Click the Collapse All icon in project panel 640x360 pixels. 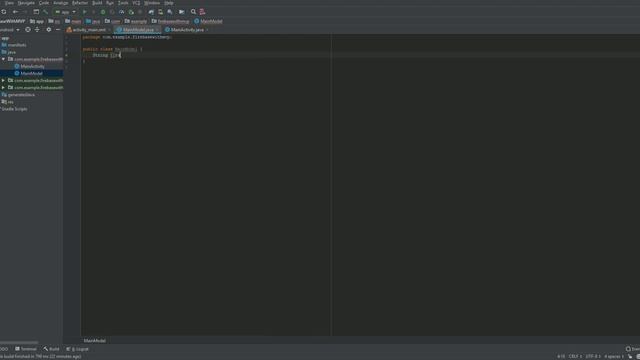[37, 30]
